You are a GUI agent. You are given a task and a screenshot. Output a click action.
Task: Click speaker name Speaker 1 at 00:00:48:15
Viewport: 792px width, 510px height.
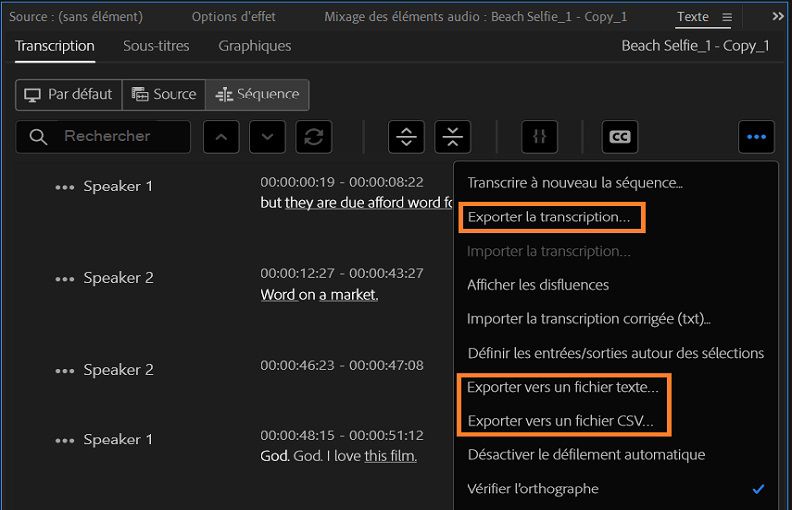click(x=118, y=439)
